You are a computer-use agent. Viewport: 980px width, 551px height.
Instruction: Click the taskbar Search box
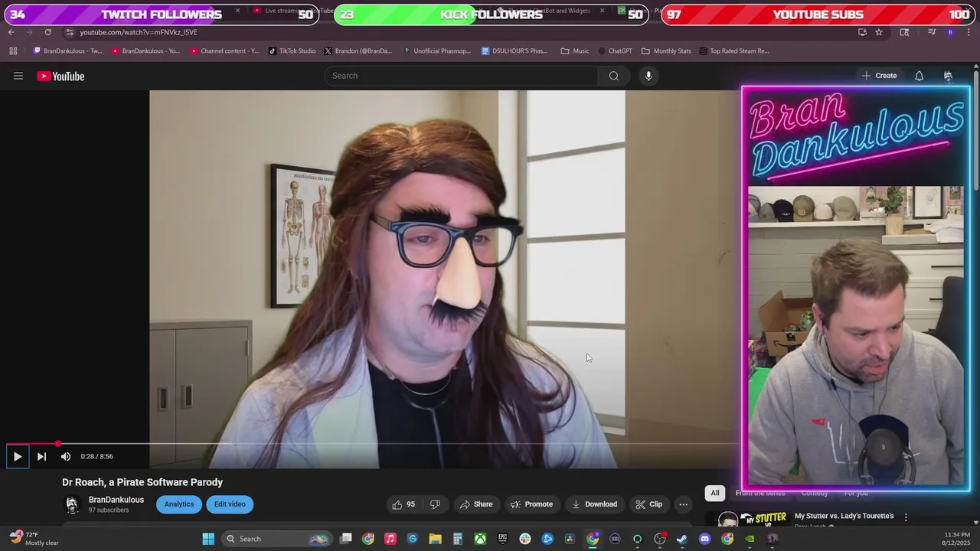pyautogui.click(x=277, y=539)
